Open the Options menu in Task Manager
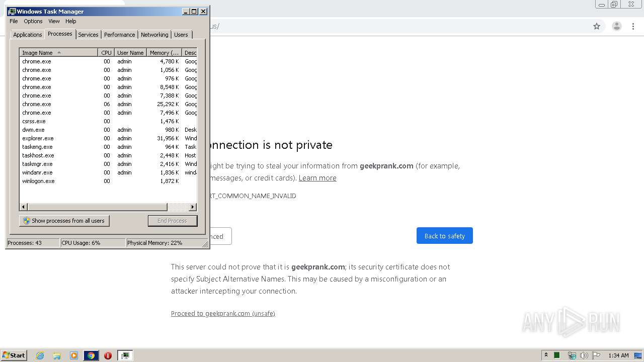 (33, 21)
